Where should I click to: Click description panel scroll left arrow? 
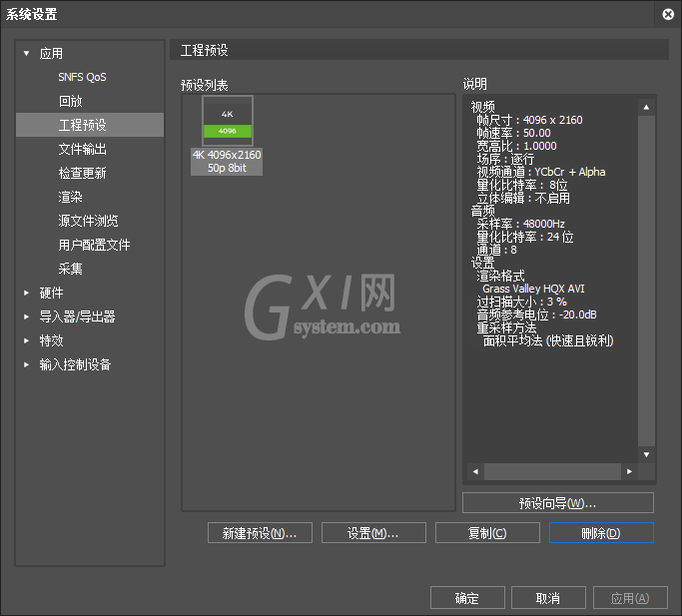[x=475, y=471]
